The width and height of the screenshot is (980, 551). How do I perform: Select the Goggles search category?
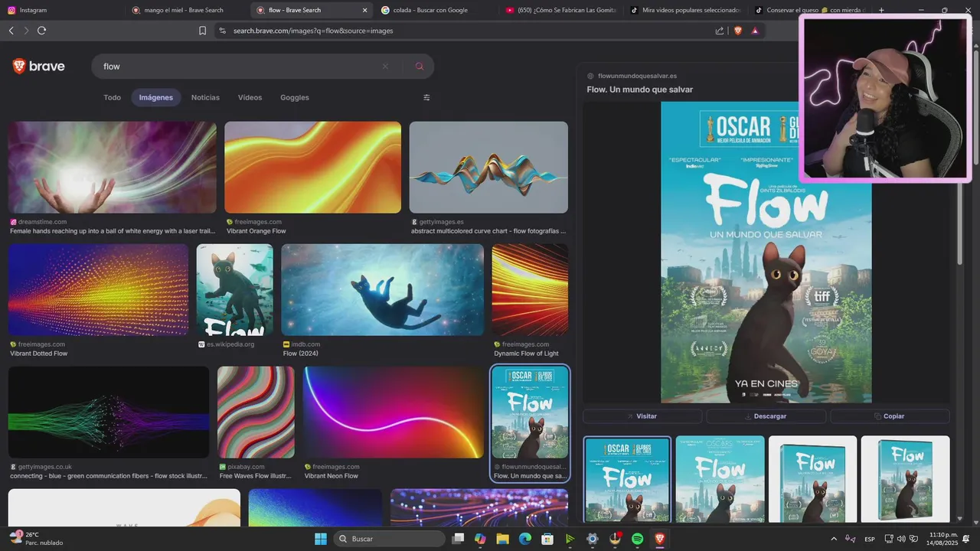(295, 97)
